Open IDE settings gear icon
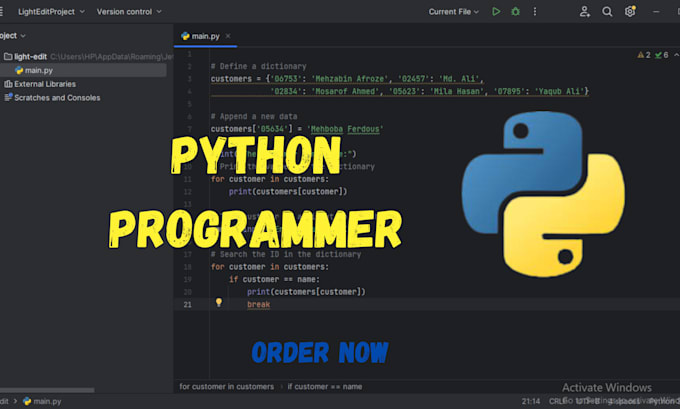This screenshot has height=409, width=680. coord(630,12)
